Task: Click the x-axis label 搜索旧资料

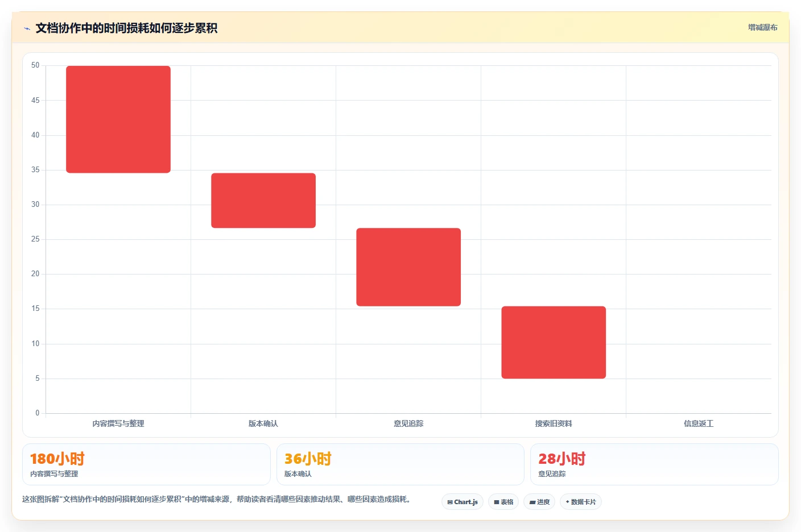Action: pyautogui.click(x=554, y=423)
